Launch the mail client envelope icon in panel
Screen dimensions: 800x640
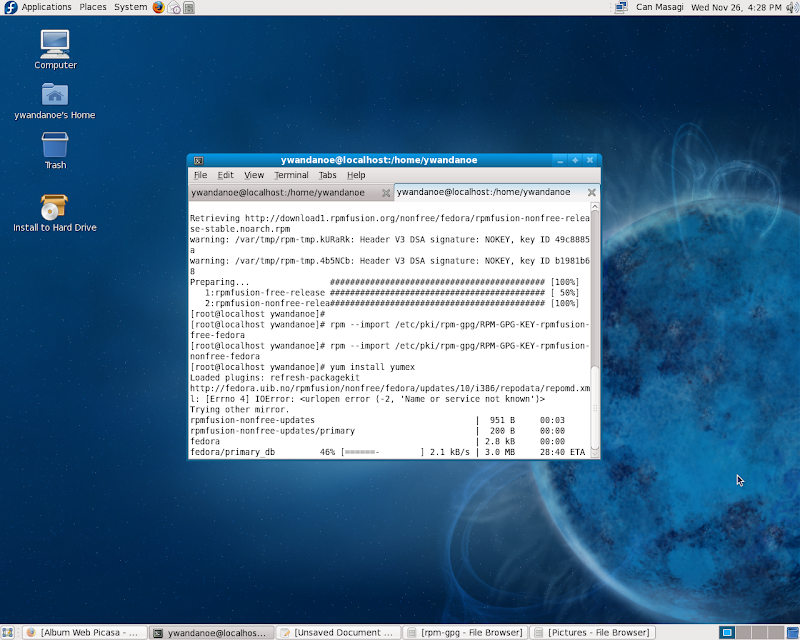174,8
